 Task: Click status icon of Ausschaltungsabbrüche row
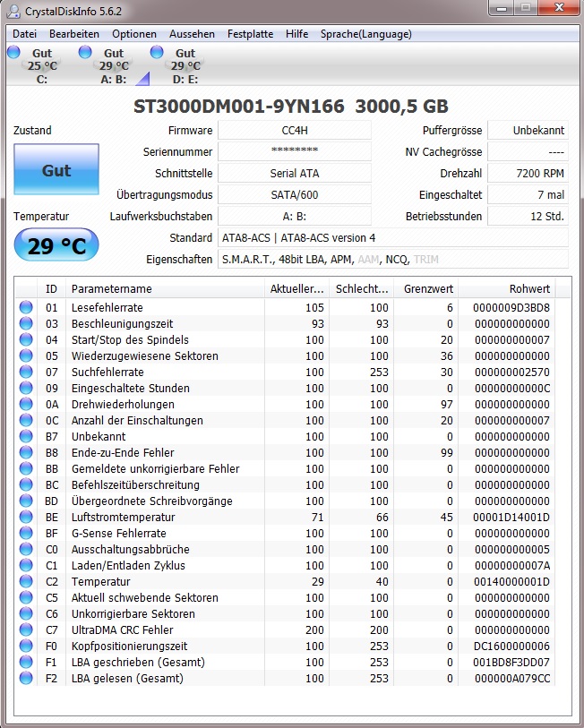(x=26, y=549)
